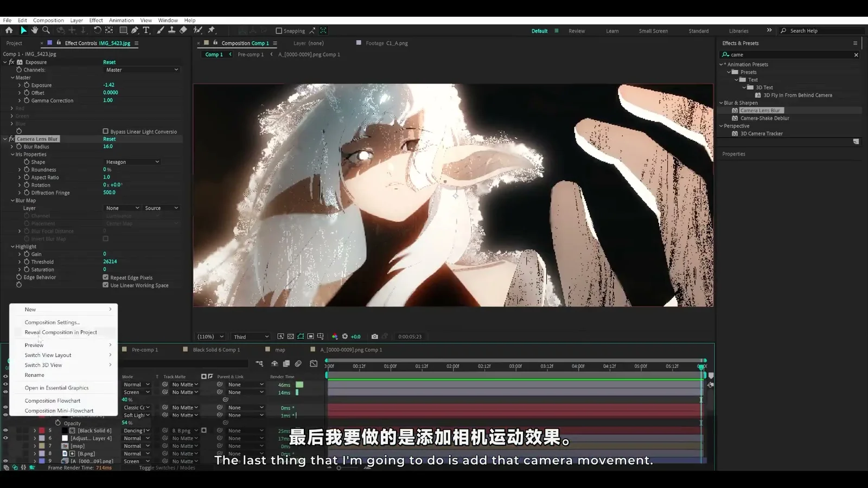Toggle Use Linear Working Space checkbox

(106, 285)
